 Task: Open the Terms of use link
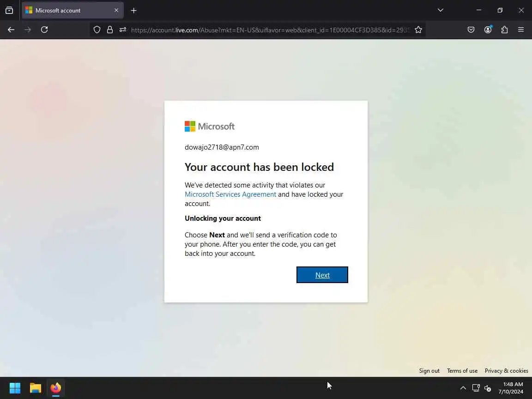click(462, 371)
